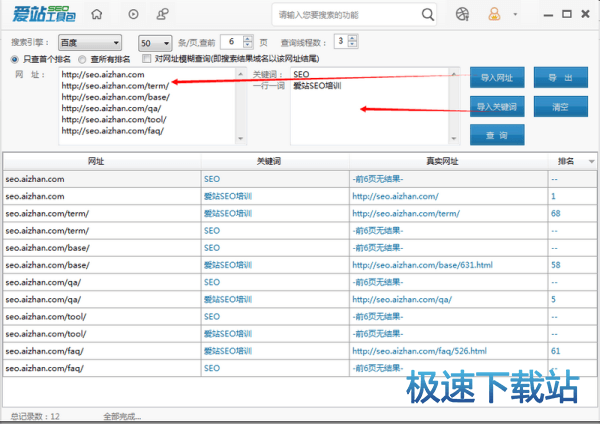The image size is (600, 424).
Task: Increase the pages-to-query value
Action: coord(248,38)
